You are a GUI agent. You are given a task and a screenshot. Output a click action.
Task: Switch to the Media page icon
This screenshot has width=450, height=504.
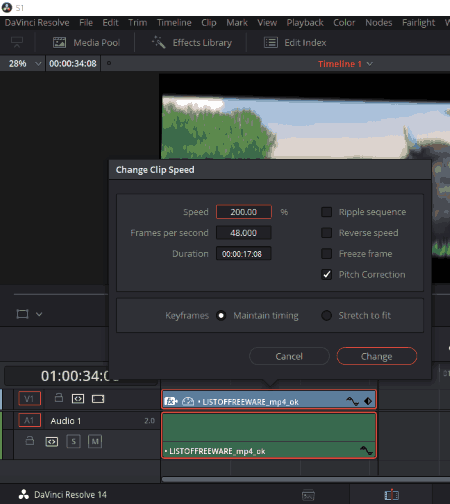click(308, 495)
